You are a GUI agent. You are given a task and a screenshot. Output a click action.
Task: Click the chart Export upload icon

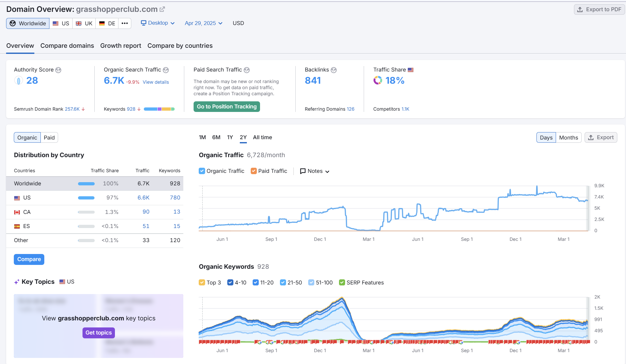tap(591, 138)
